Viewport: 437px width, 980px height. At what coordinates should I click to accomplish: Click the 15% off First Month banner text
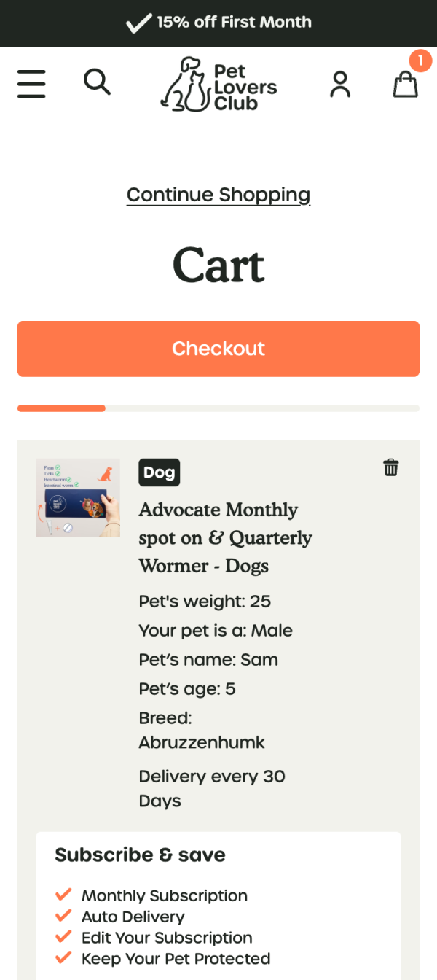click(234, 22)
